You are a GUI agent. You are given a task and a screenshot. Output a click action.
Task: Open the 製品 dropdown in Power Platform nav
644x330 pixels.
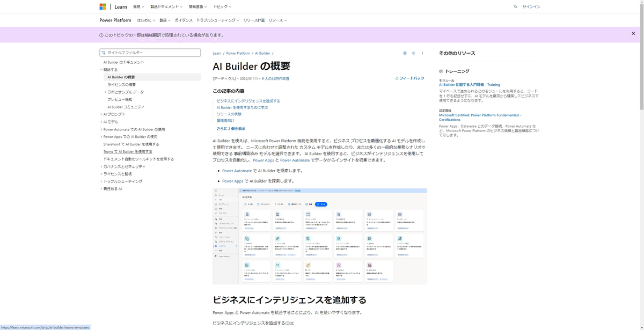click(x=165, y=20)
